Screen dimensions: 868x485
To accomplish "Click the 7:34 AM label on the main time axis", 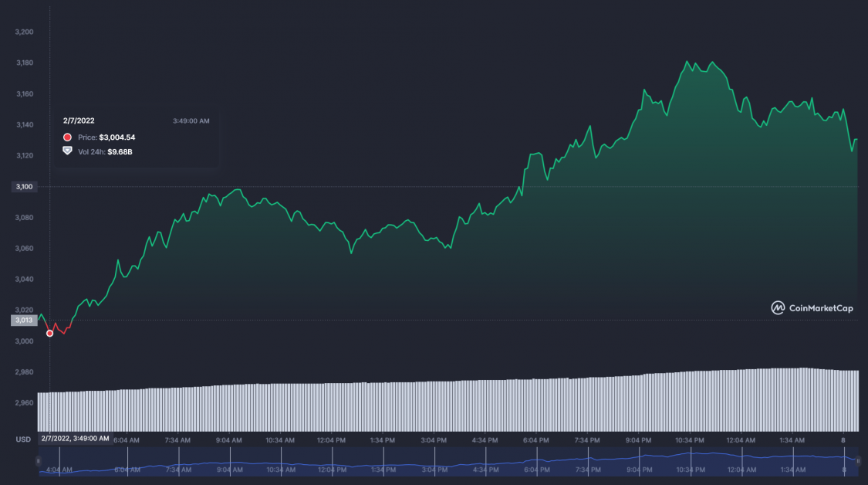I will [177, 440].
